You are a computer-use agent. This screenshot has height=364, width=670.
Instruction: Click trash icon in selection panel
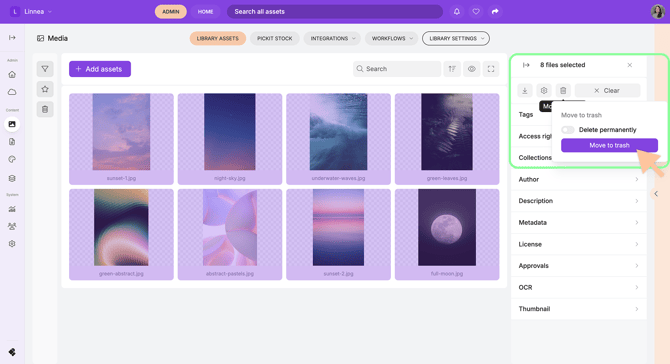pos(563,91)
